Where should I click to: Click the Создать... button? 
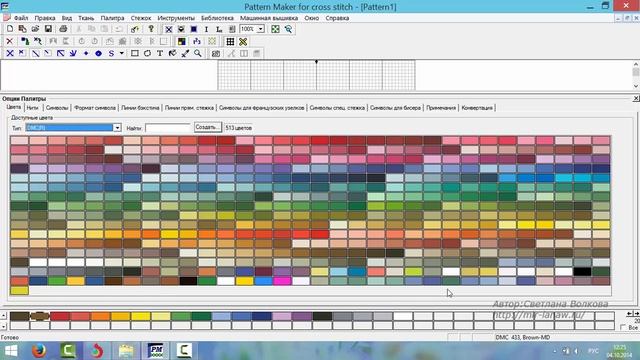click(208, 127)
